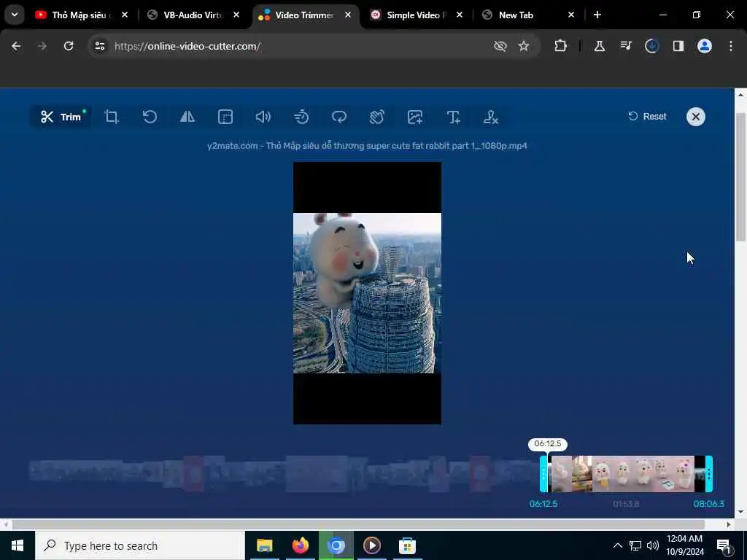Image resolution: width=747 pixels, height=560 pixels.
Task: Click the video file name text
Action: pos(368,146)
